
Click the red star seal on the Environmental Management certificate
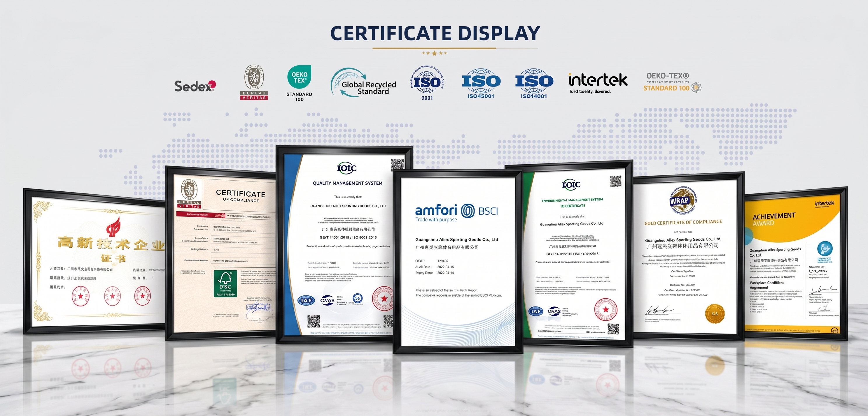(x=606, y=309)
